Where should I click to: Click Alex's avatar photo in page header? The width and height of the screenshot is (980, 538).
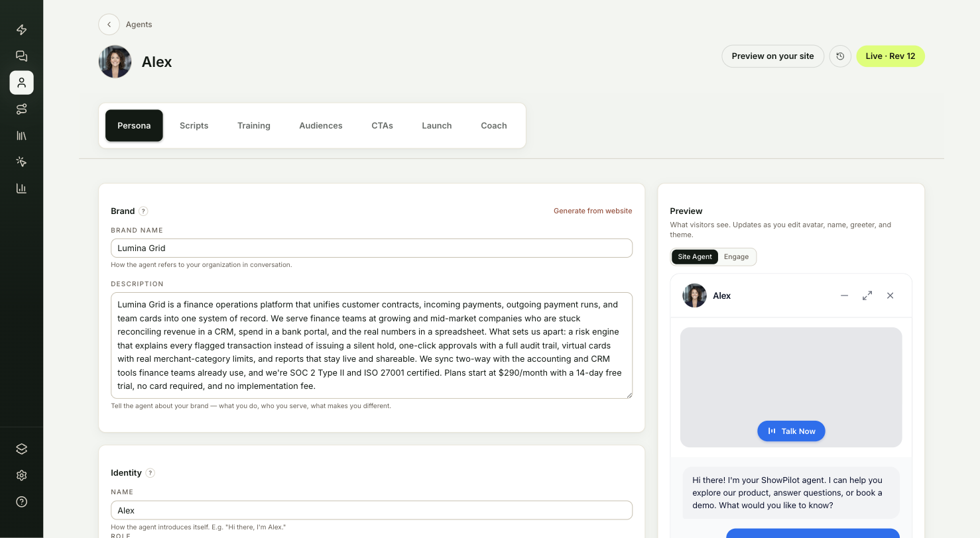point(115,62)
